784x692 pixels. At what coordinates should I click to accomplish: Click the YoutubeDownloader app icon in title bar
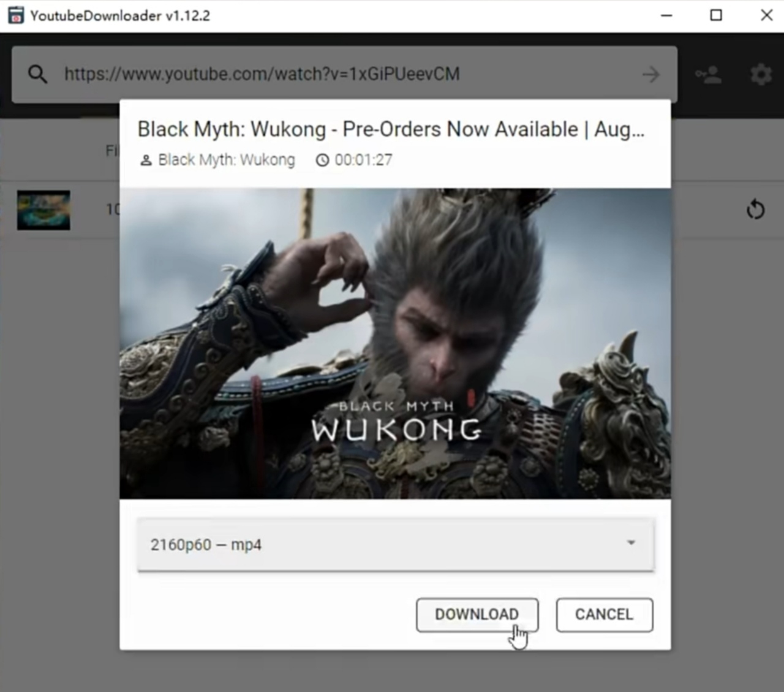[15, 15]
